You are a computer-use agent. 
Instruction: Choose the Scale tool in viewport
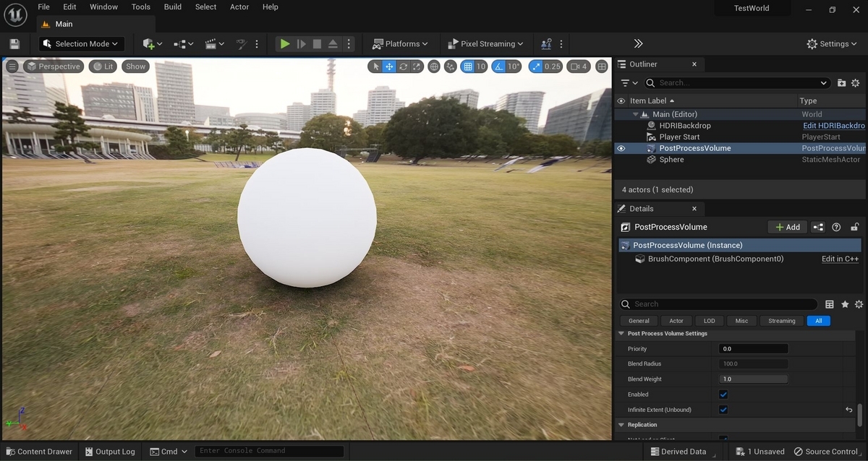pos(417,66)
